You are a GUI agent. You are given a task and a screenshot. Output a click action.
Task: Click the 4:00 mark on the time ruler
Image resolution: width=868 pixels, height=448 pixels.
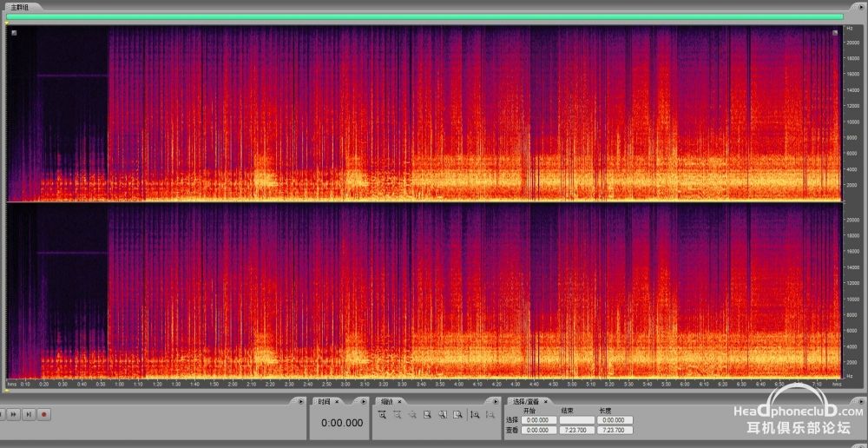458,384
